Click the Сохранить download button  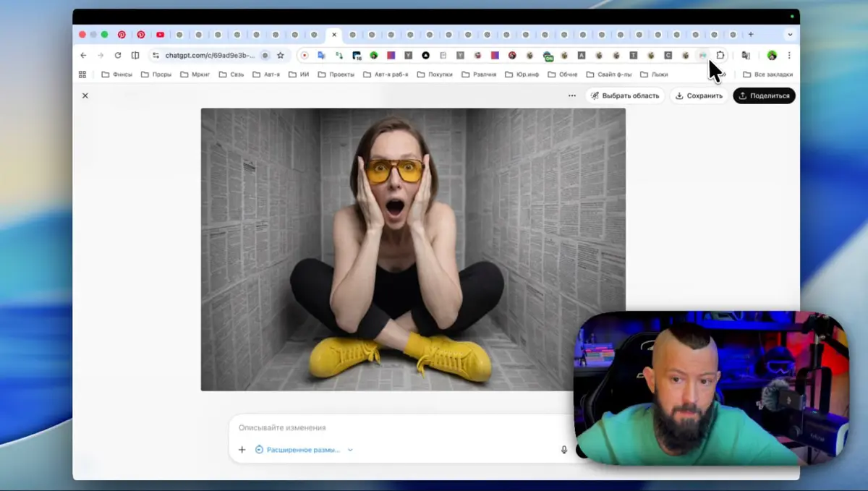click(x=699, y=95)
